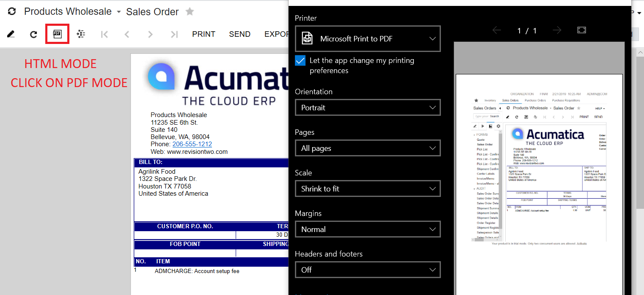The image size is (644, 295).
Task: Open the Margins dropdown set to Normal
Action: pos(368,229)
